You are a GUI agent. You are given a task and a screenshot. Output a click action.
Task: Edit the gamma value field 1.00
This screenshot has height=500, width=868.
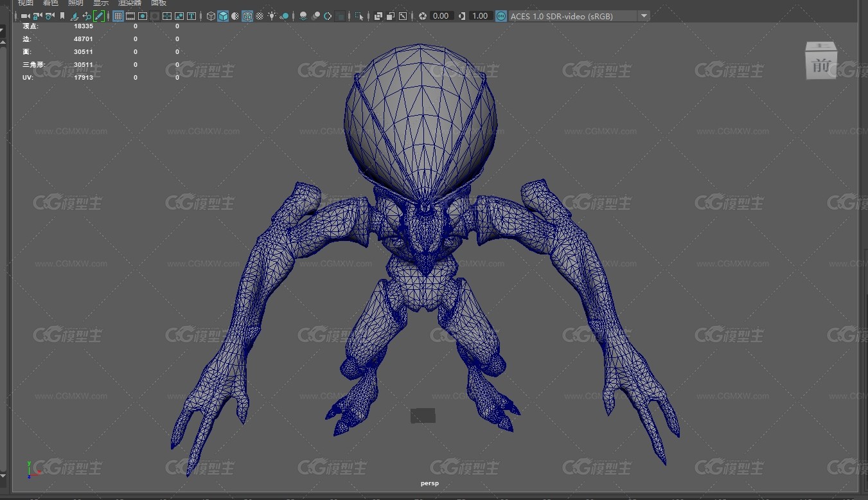(x=481, y=16)
